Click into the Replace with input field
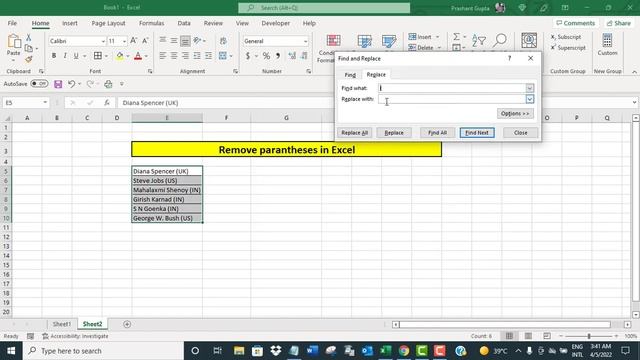640x360 pixels. click(x=452, y=99)
